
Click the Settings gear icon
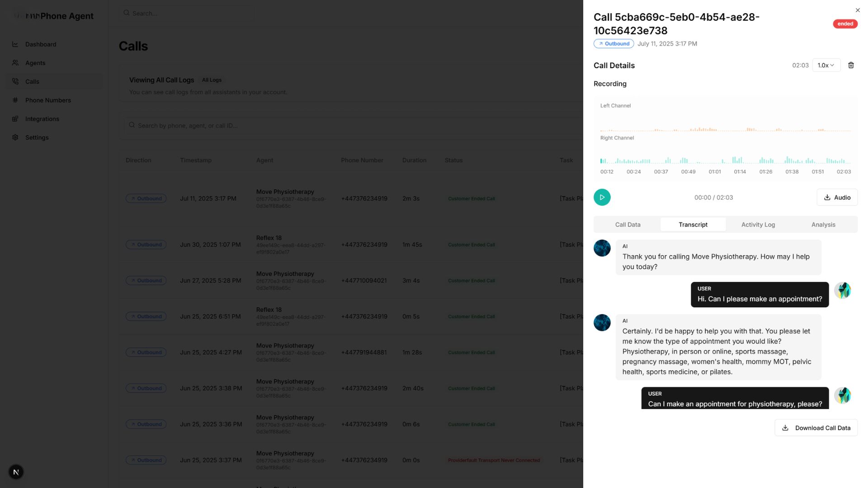(15, 137)
